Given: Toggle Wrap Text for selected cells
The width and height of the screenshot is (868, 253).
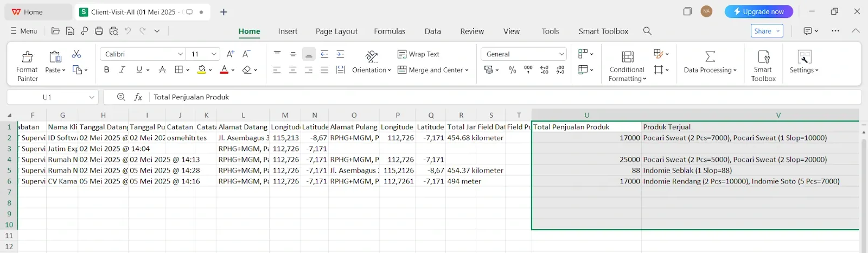Looking at the screenshot, I should pyautogui.click(x=418, y=54).
